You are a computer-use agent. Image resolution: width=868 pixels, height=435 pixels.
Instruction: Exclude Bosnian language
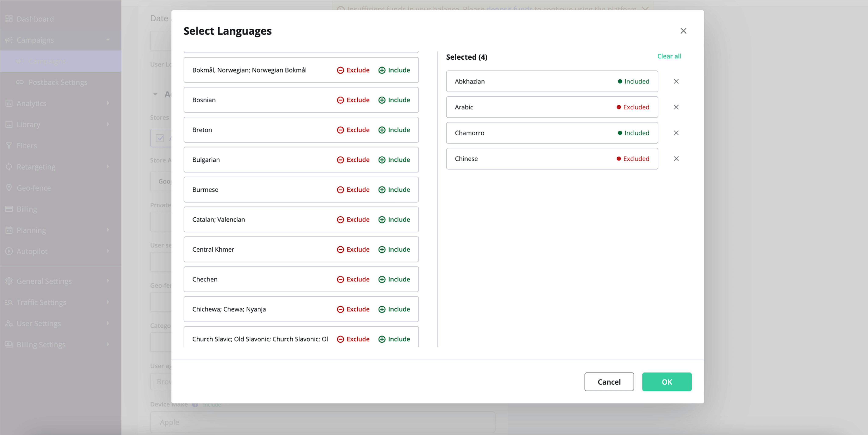(353, 100)
